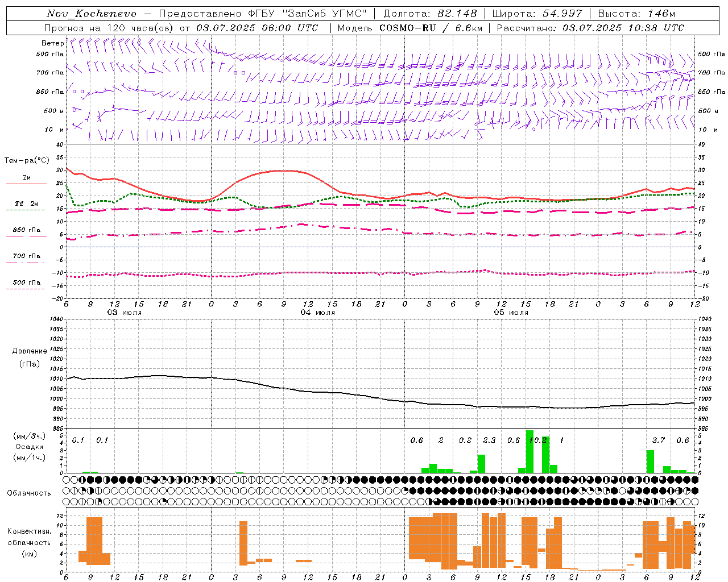Click the '2.3' precipitation amount
This screenshot has height=582, width=728.
click(x=489, y=440)
